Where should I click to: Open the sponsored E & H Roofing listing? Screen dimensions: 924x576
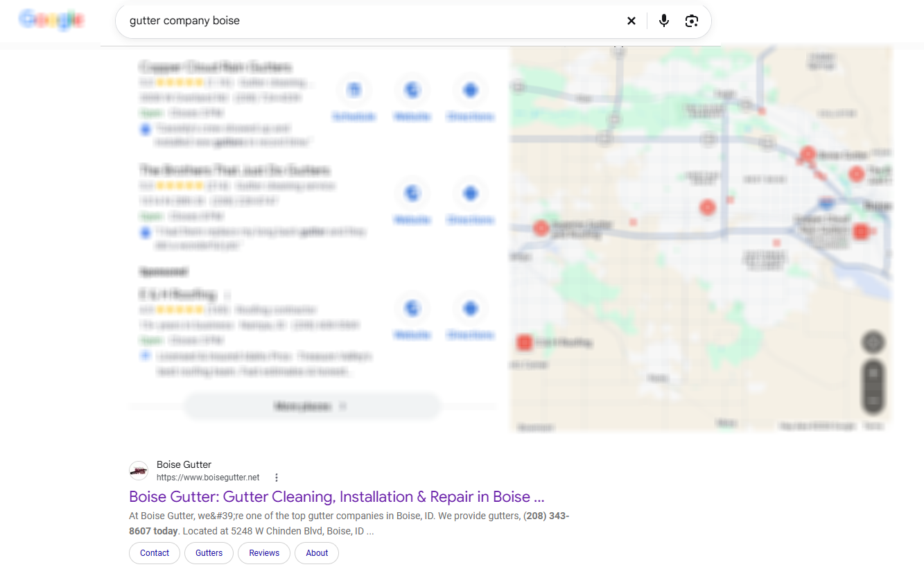(177, 295)
